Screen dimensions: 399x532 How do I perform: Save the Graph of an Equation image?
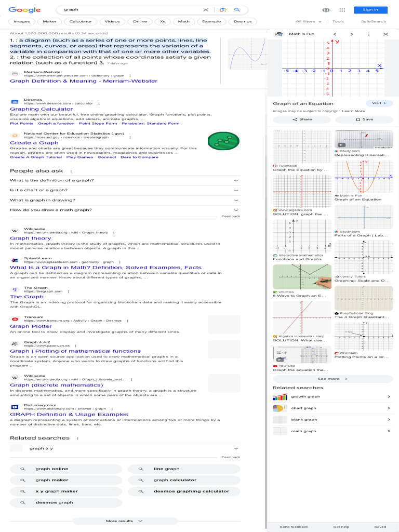[364, 119]
